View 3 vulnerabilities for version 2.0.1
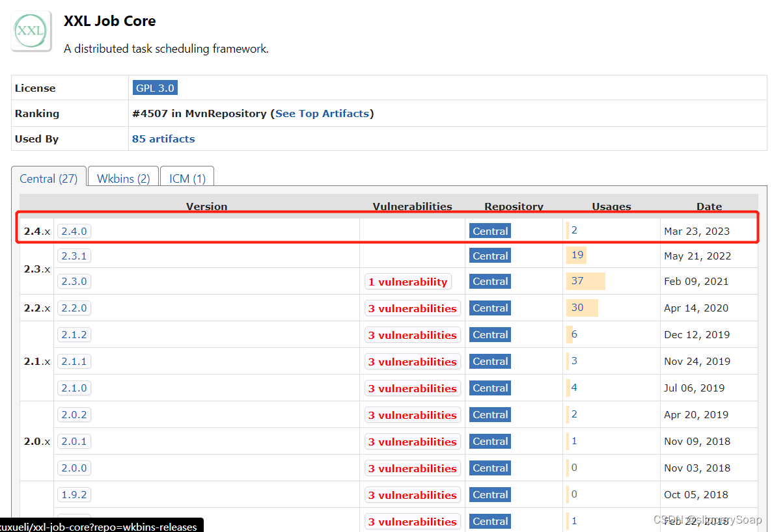Image resolution: width=772 pixels, height=532 pixels. (413, 442)
